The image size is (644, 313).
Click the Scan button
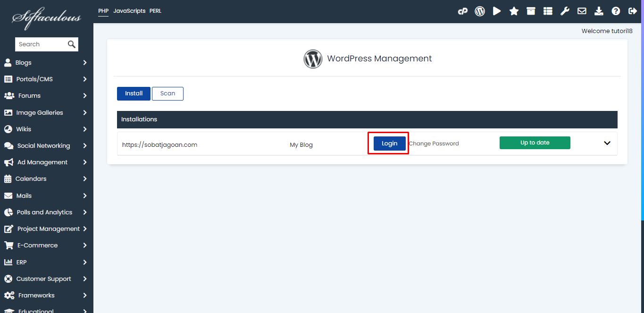pos(167,93)
